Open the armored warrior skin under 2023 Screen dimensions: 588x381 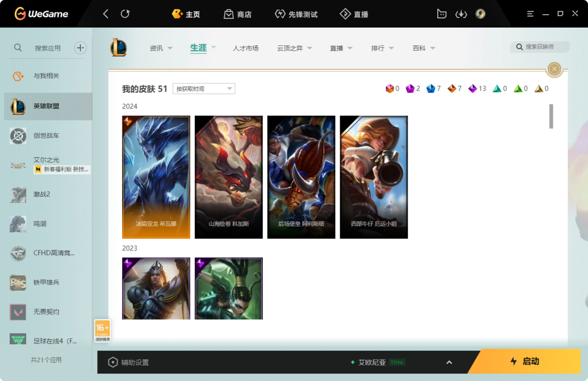tap(156, 288)
